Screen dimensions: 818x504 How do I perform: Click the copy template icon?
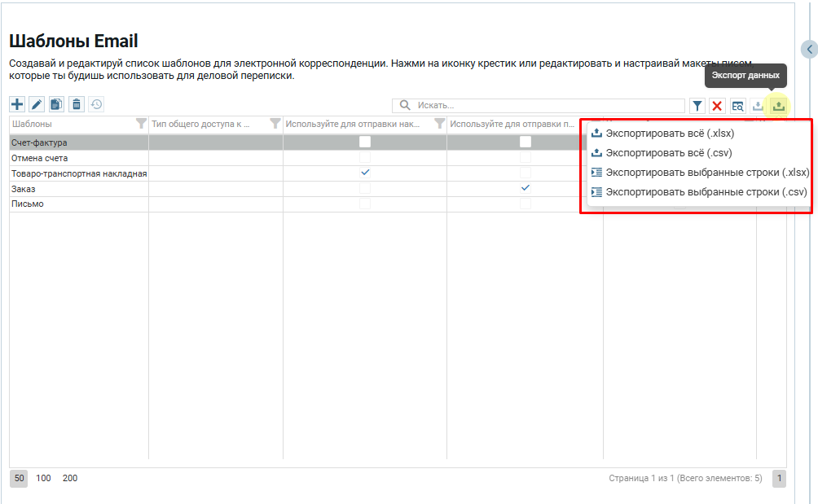56,104
